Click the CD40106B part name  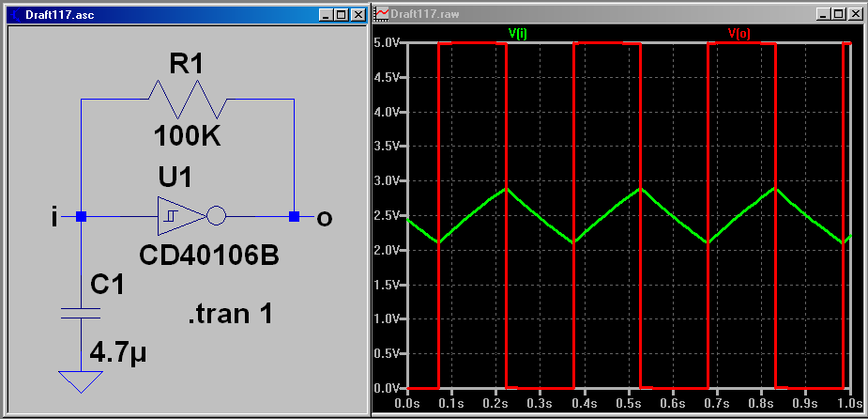pyautogui.click(x=208, y=256)
